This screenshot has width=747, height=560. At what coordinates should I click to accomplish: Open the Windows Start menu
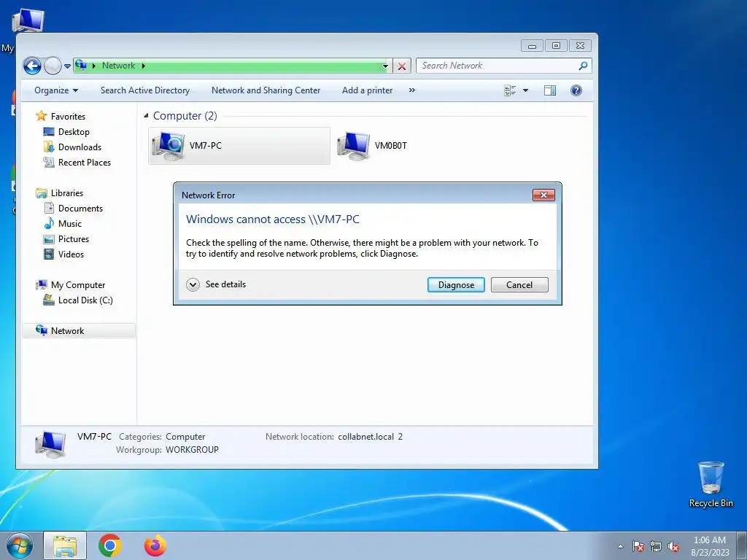coord(20,545)
